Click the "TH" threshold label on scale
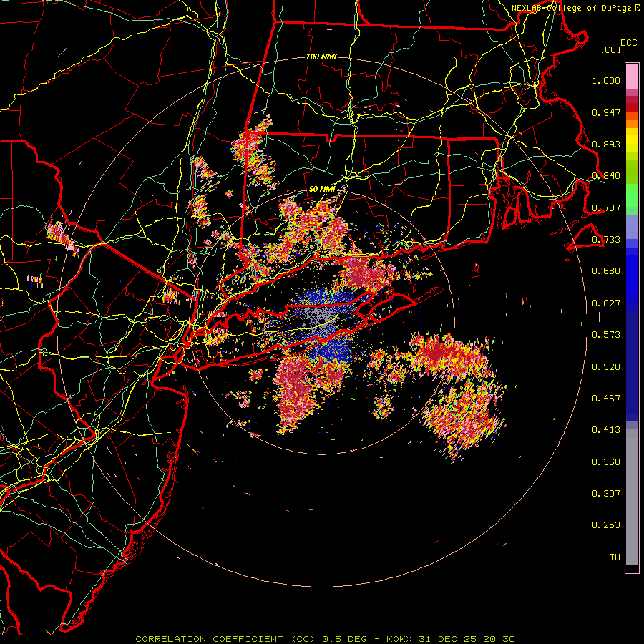The height and width of the screenshot is (644, 644). pos(615,557)
